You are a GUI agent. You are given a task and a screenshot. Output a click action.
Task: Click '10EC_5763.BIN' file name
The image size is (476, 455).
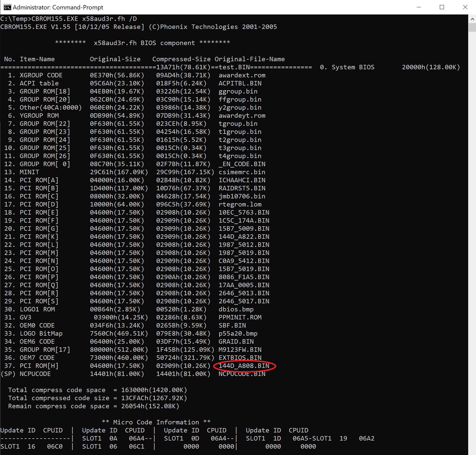tap(244, 212)
